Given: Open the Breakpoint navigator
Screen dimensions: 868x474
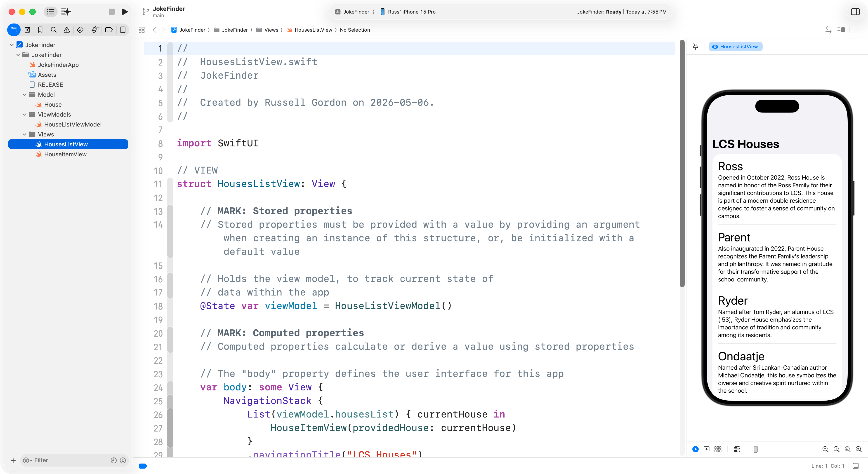Looking at the screenshot, I should (109, 30).
